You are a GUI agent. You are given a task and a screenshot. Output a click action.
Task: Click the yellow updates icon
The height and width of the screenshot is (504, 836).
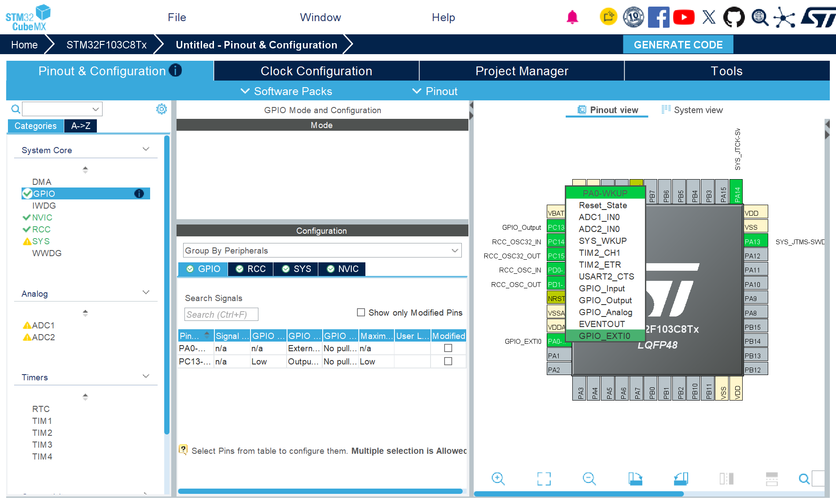(x=608, y=17)
